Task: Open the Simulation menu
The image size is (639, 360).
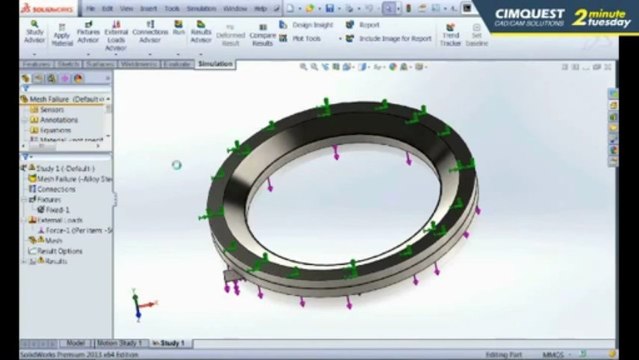Action: [201, 9]
